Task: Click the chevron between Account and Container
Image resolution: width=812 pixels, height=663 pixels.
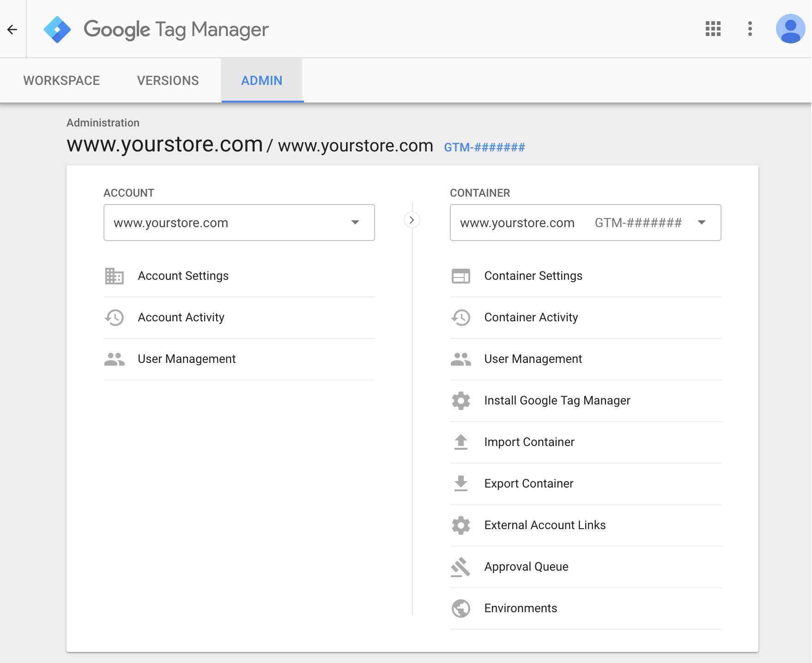Action: point(412,220)
